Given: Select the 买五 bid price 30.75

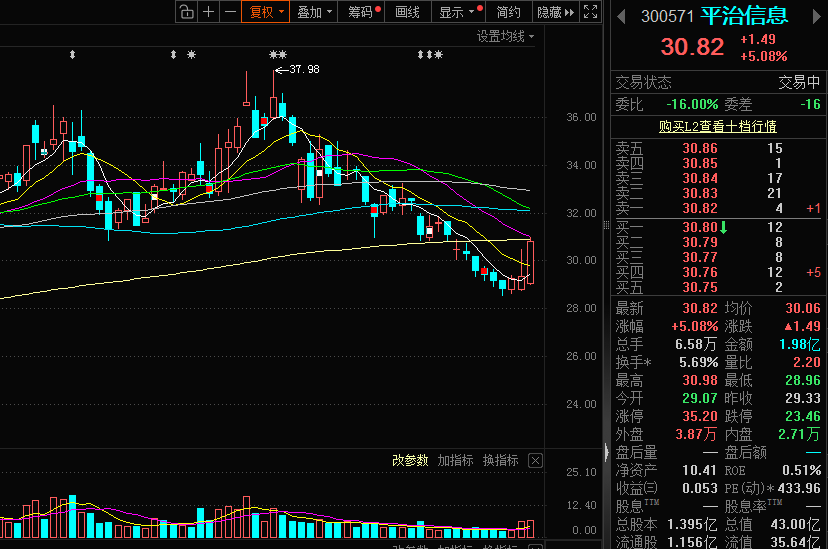Looking at the screenshot, I should click(700, 288).
